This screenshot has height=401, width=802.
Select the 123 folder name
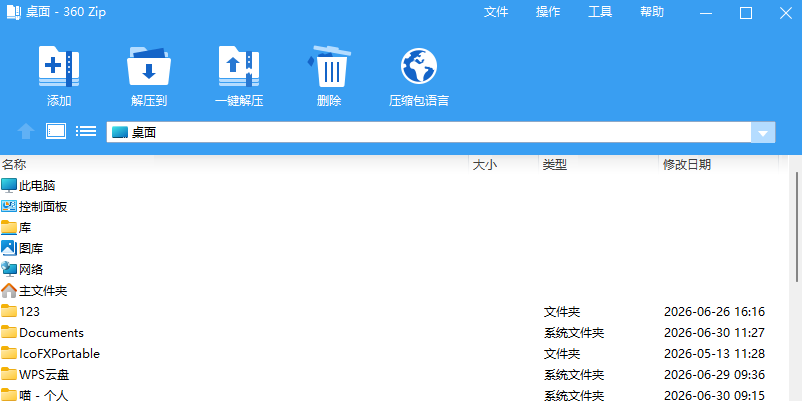click(x=30, y=311)
